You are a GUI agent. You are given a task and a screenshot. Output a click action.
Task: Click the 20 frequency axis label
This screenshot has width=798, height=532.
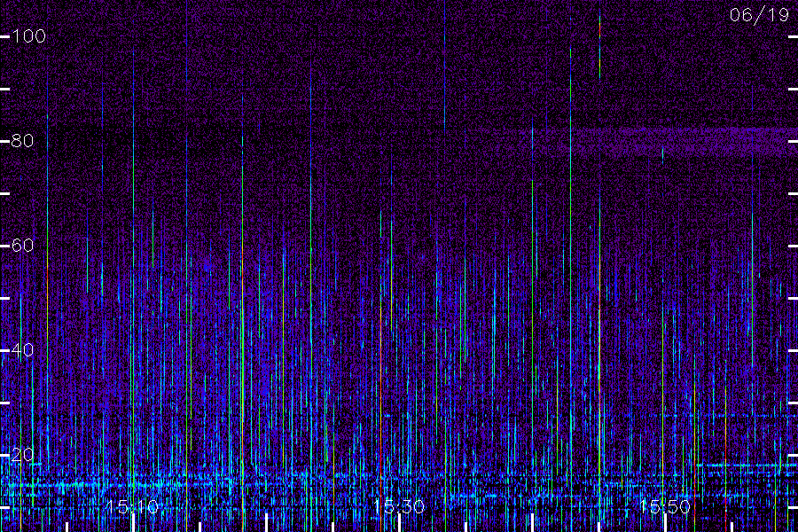pos(22,455)
